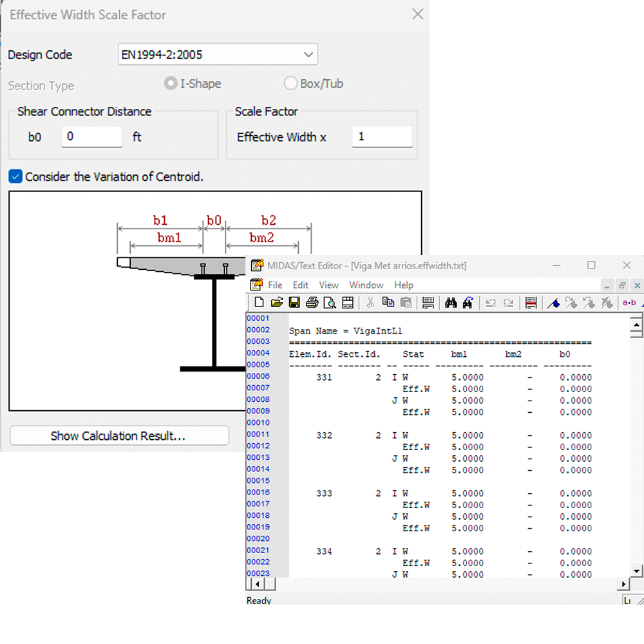
Task: Maximize the MIDAS Text Editor window
Action: point(591,265)
